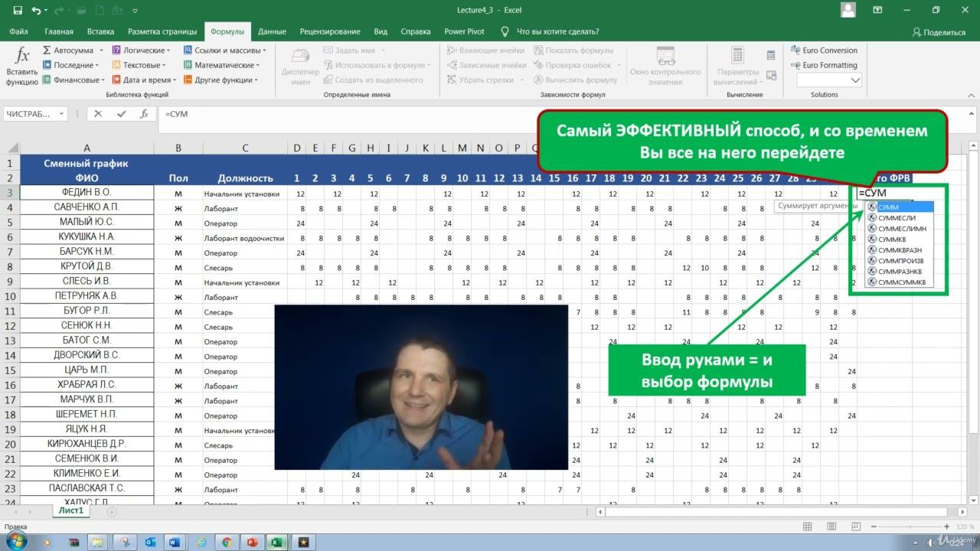Open the Диспетчер имен name manager

tap(300, 67)
